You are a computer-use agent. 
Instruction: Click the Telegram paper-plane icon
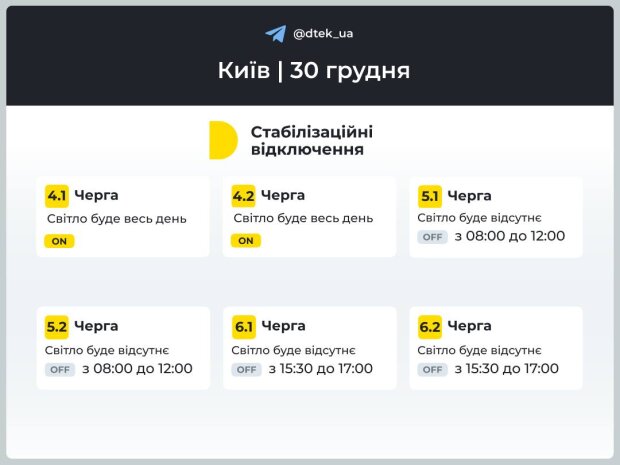pos(276,33)
